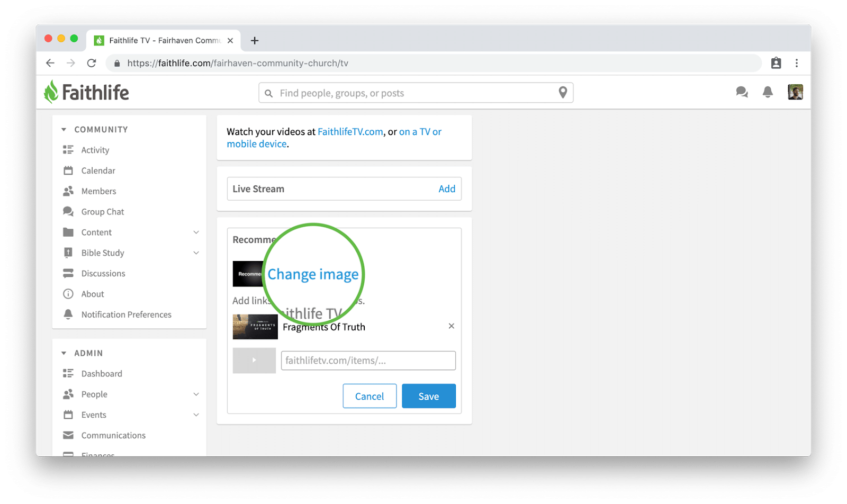This screenshot has width=847, height=504.
Task: Open Discussions in sidebar
Action: coord(103,273)
